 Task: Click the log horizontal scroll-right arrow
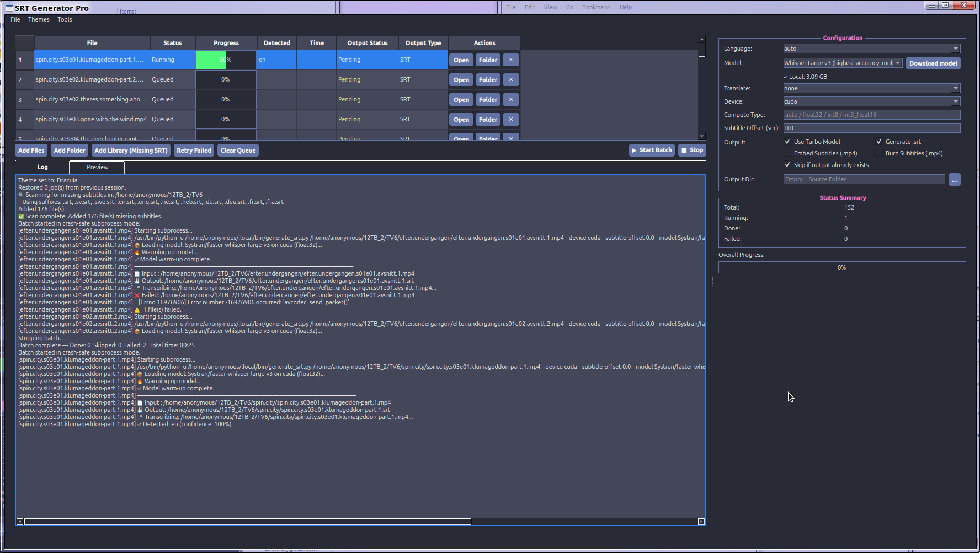[x=701, y=522]
